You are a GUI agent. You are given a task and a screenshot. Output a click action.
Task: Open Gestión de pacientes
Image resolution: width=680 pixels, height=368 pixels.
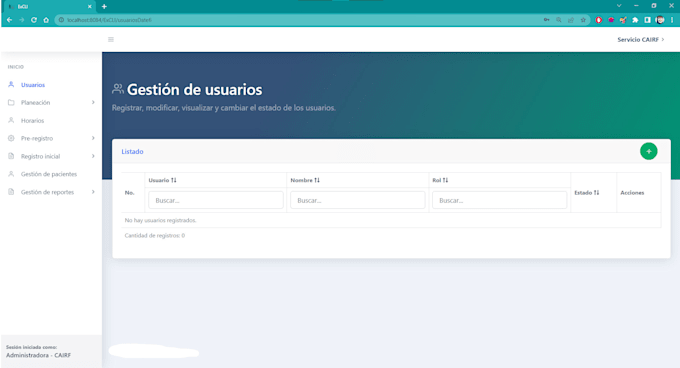coord(49,174)
